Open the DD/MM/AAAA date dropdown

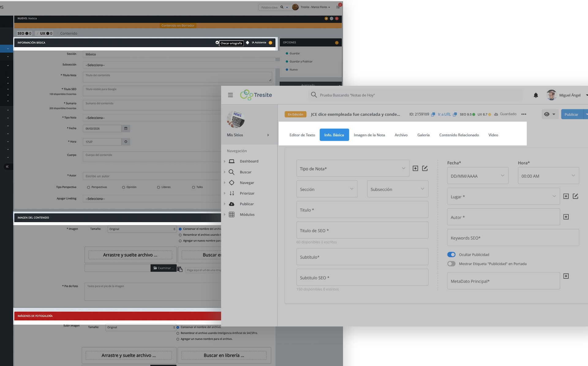[478, 176]
